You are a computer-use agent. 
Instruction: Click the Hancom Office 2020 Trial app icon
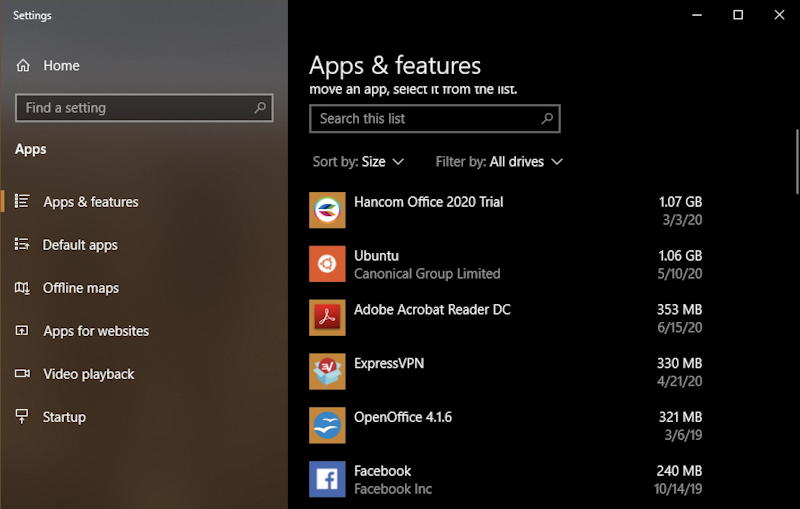coord(327,210)
